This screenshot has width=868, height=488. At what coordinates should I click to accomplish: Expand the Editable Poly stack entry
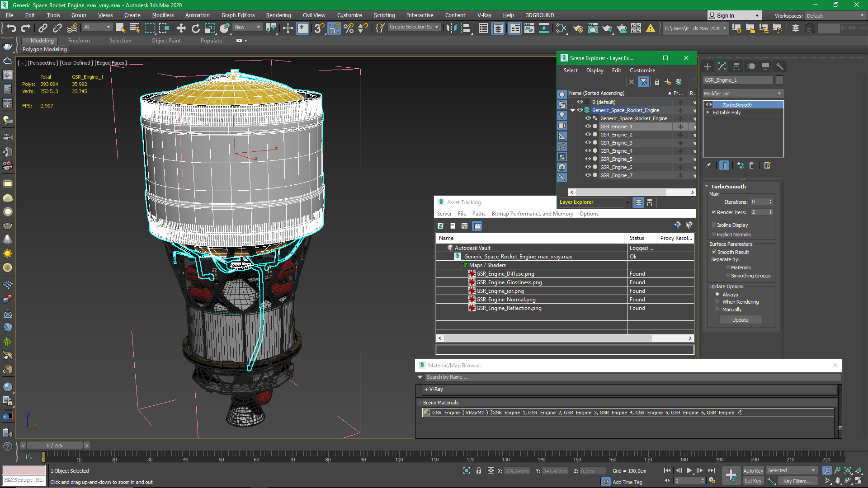(x=708, y=113)
